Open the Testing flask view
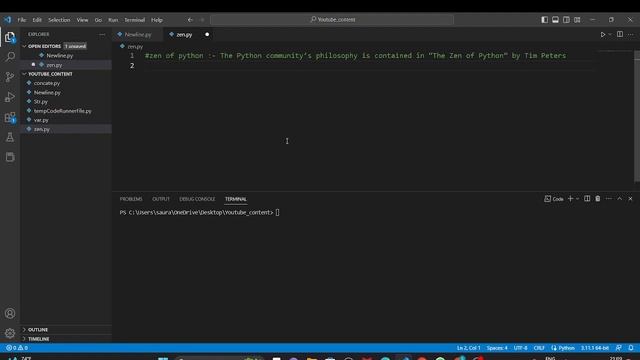The height and width of the screenshot is (360, 640). [x=10, y=137]
